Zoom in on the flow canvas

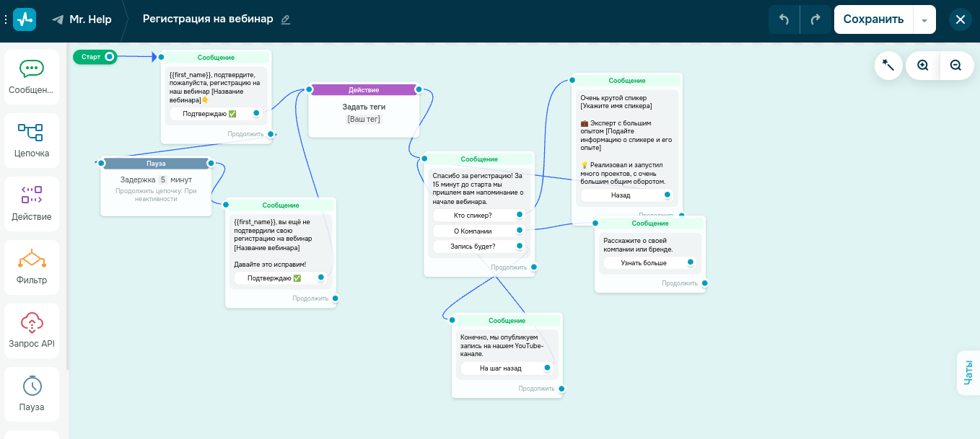pos(922,65)
